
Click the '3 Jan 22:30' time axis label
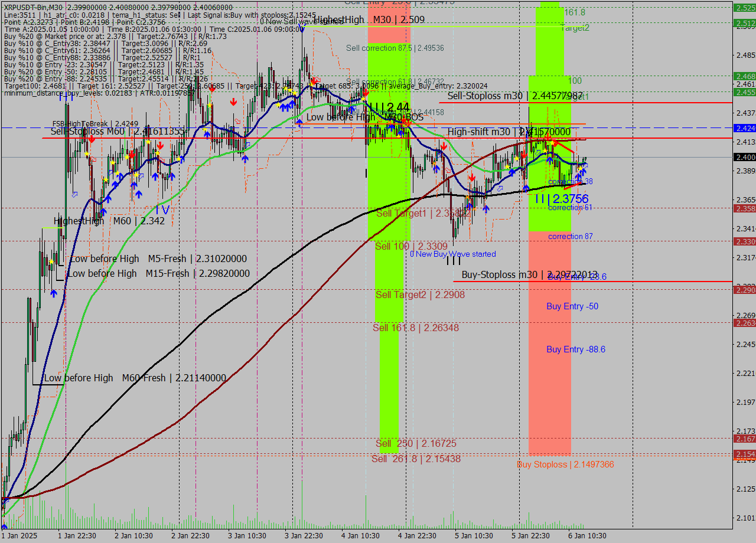coord(304,535)
